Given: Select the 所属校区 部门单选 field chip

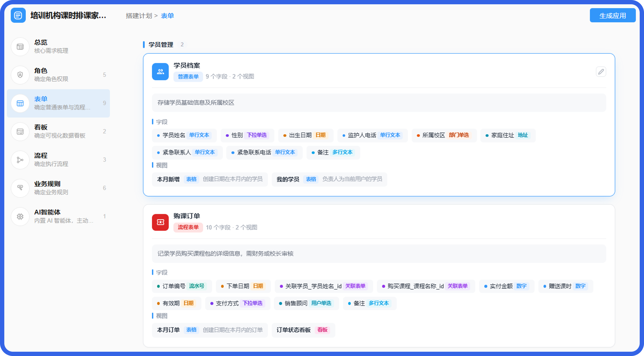Looking at the screenshot, I should pyautogui.click(x=444, y=135).
